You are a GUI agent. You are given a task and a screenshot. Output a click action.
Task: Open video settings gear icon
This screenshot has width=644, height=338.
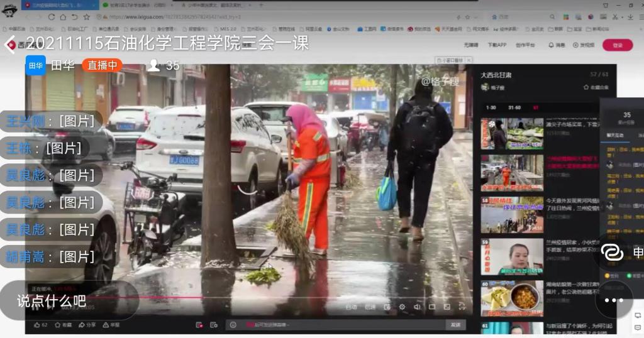tap(402, 307)
